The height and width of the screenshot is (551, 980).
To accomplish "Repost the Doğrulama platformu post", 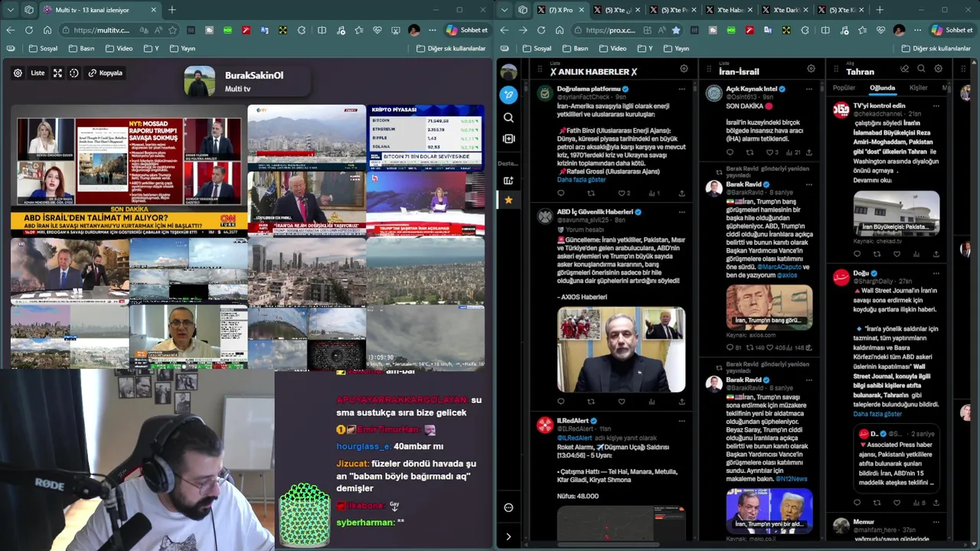I will 590,194.
